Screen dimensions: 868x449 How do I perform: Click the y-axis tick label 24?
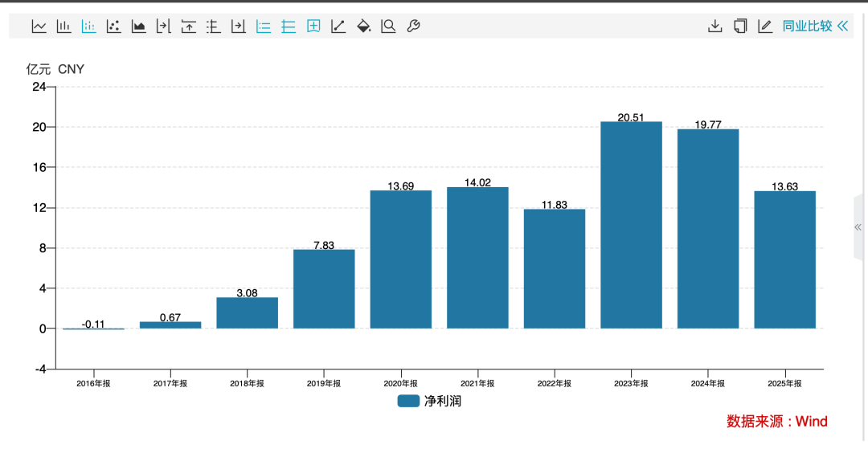tap(39, 87)
